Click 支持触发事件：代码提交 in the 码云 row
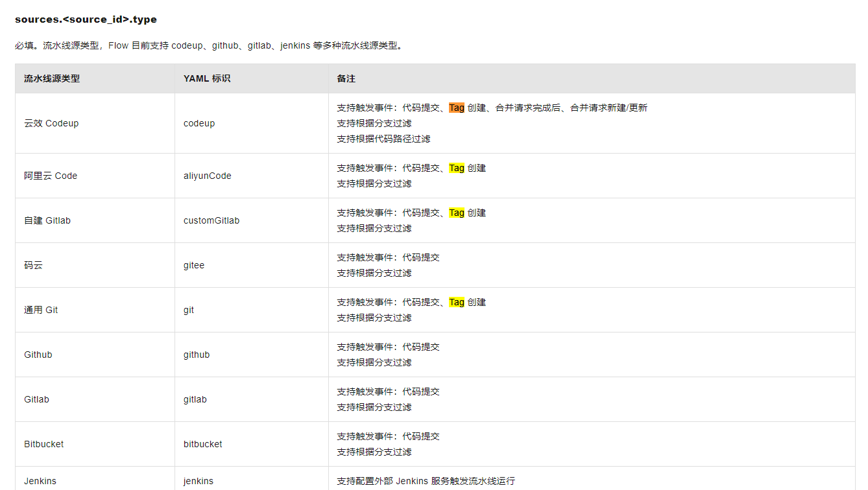The height and width of the screenshot is (490, 868). tap(388, 257)
